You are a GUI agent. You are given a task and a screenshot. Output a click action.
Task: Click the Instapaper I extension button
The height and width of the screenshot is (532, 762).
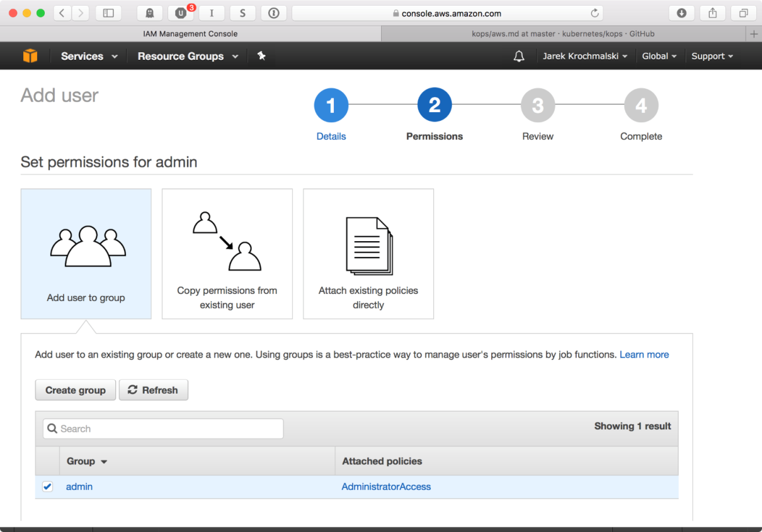point(212,13)
